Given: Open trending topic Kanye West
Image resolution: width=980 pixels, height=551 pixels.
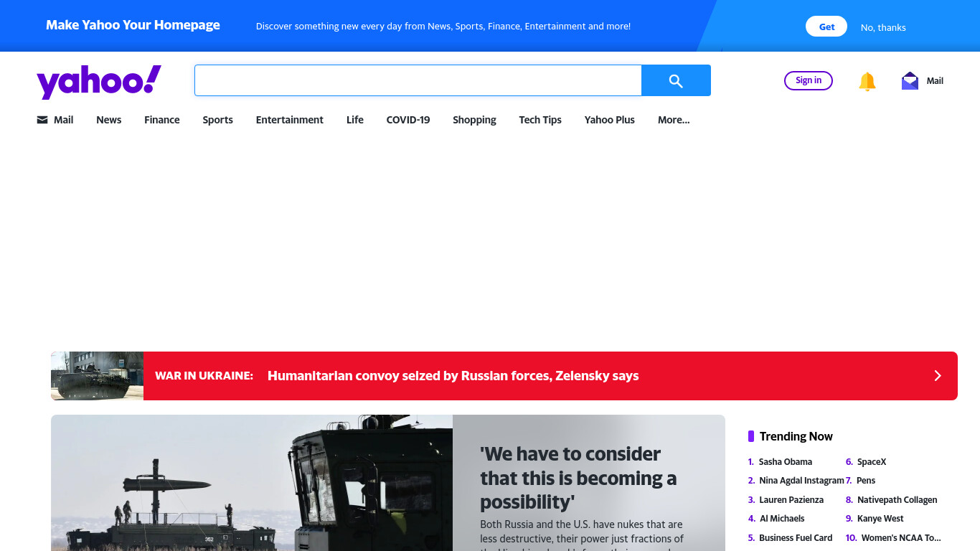Looking at the screenshot, I should pyautogui.click(x=880, y=519).
